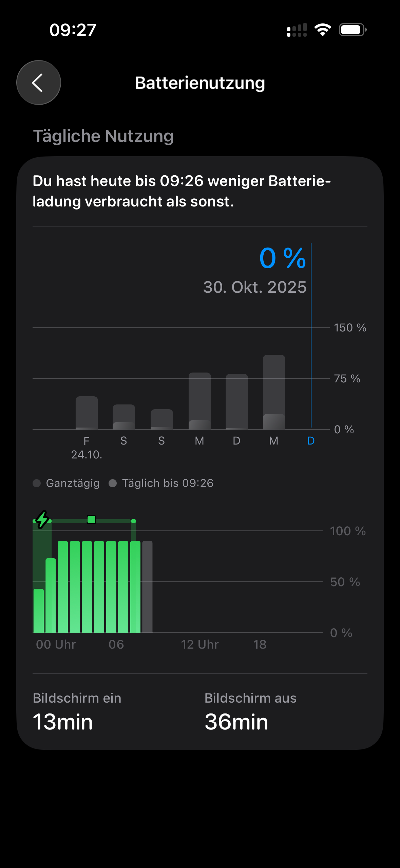Select the Friday 24.10. usage bar

[87, 413]
